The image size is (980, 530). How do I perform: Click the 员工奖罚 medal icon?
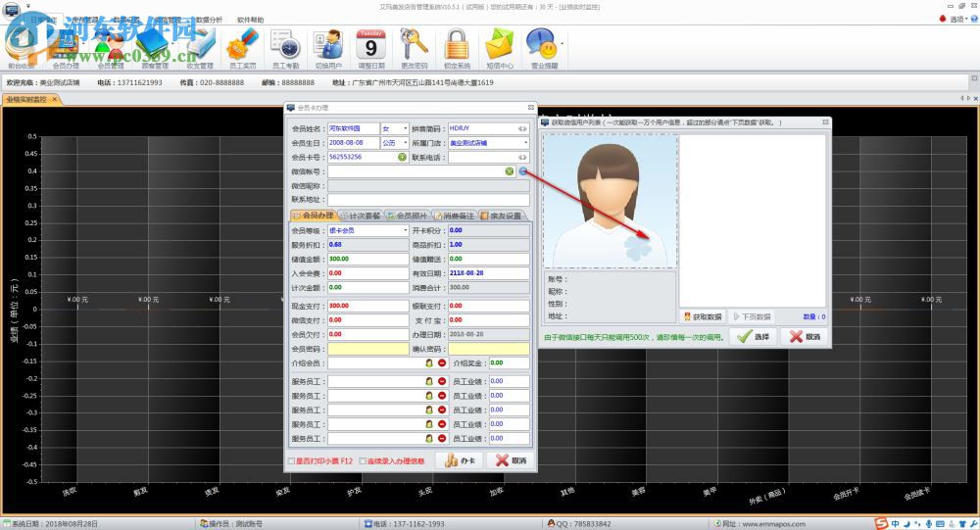click(241, 48)
